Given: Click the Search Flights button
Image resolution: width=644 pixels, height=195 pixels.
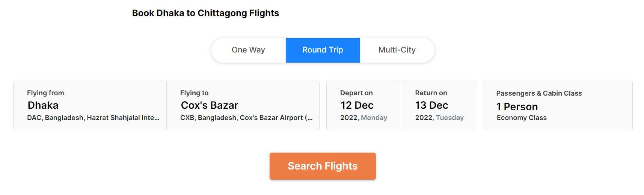Looking at the screenshot, I should 323,166.
